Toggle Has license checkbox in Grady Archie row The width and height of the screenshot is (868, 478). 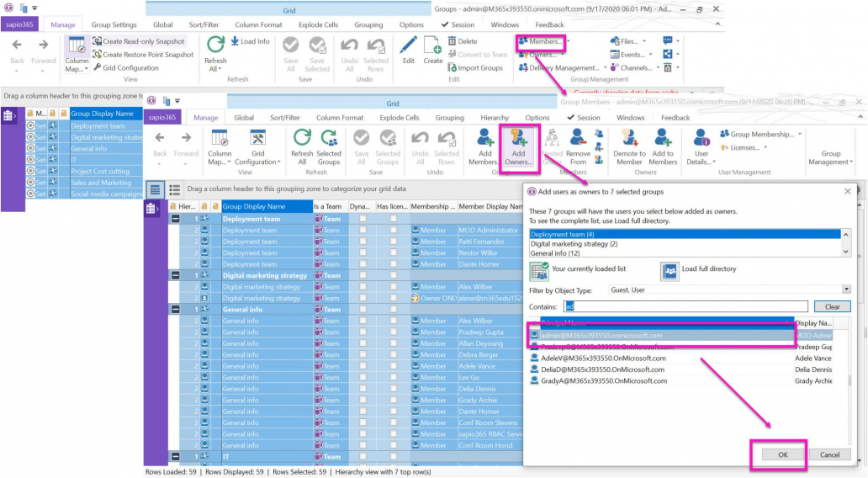pos(393,400)
